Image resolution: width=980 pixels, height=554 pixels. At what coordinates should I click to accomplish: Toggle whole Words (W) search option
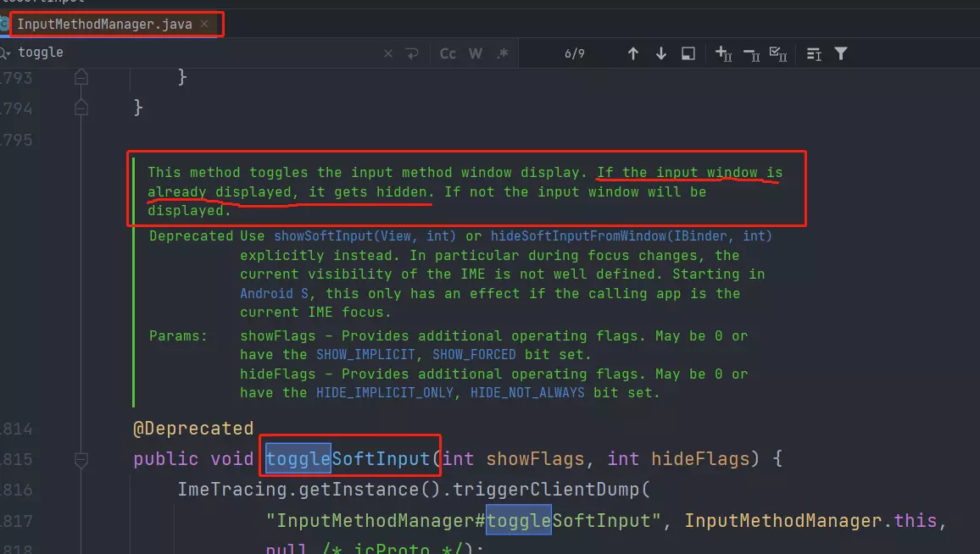pyautogui.click(x=476, y=53)
